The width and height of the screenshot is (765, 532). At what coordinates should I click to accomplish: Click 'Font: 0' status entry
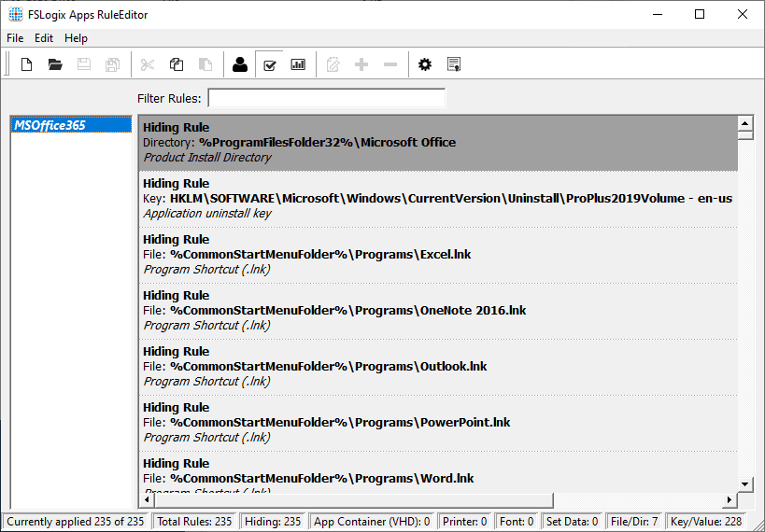click(x=517, y=522)
